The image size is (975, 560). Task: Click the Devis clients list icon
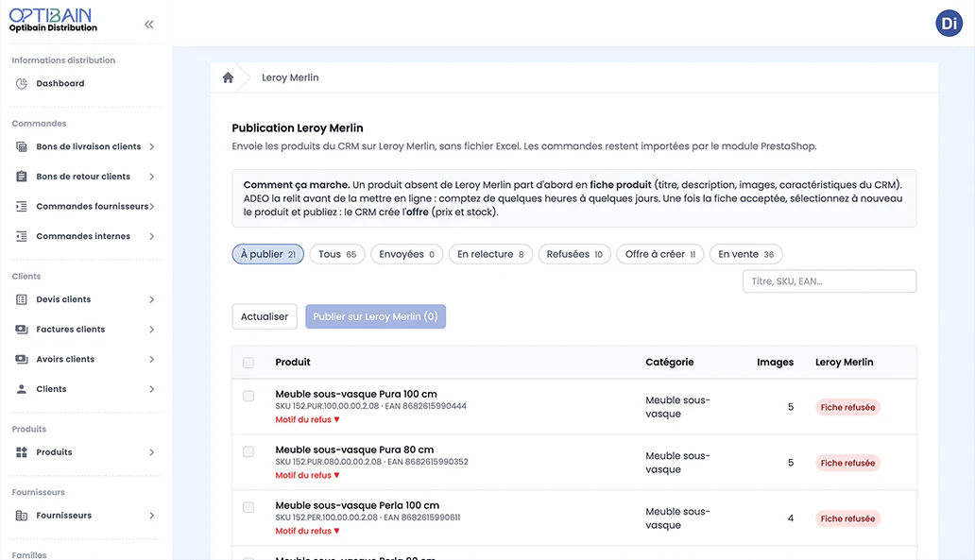[22, 299]
